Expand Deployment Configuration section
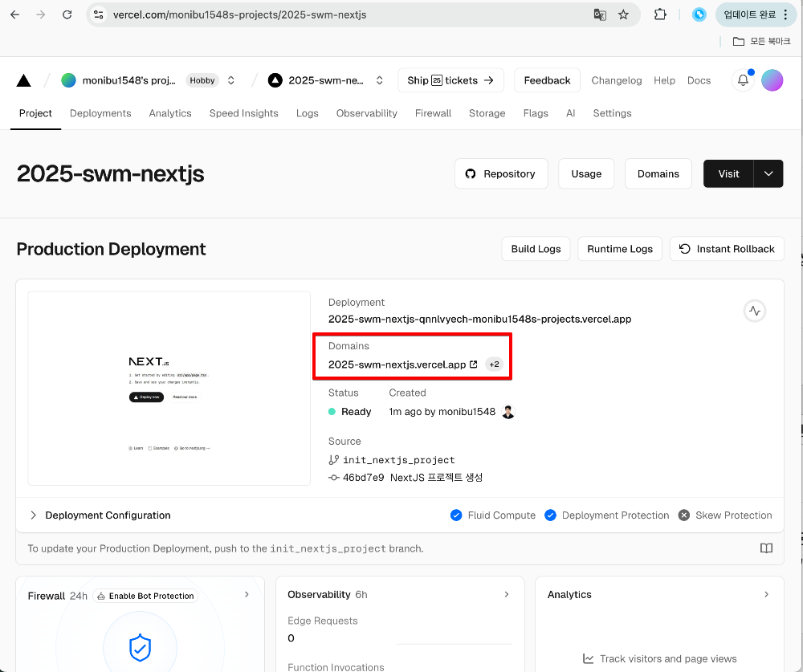Viewport: 803px width, 672px height. tap(100, 515)
